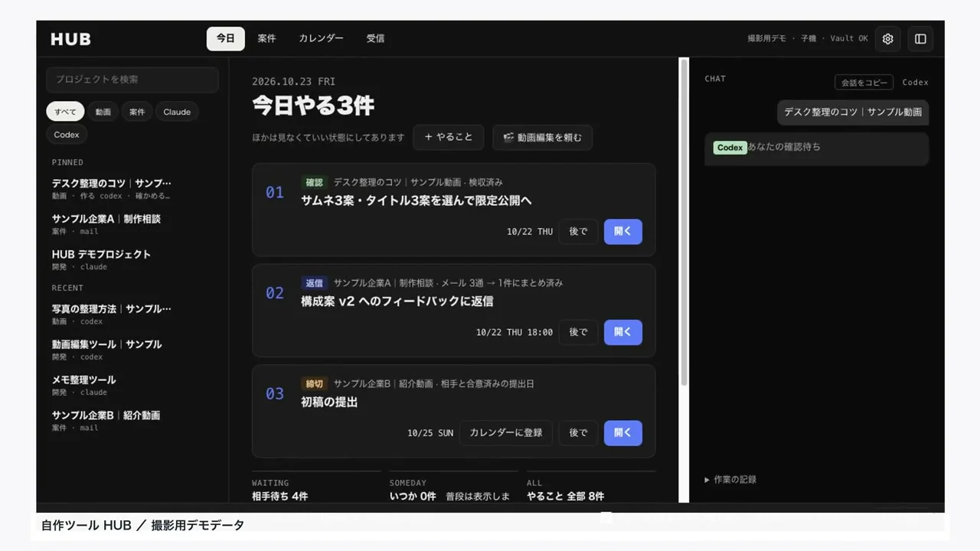
Task: Expand the 作業の記録 disclosure
Action: point(730,480)
